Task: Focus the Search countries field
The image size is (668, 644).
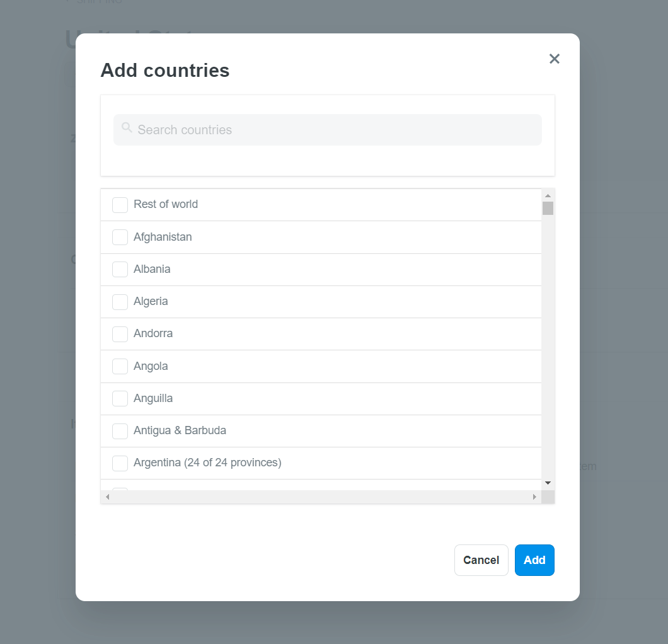Action: click(327, 130)
